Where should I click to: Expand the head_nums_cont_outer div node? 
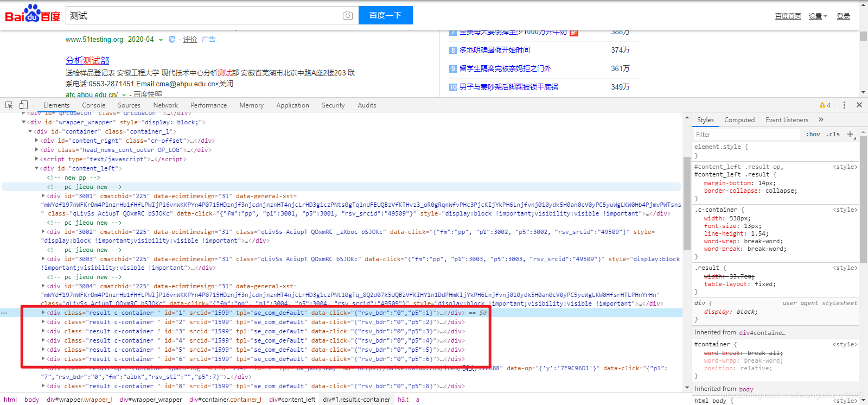pyautogui.click(x=36, y=150)
